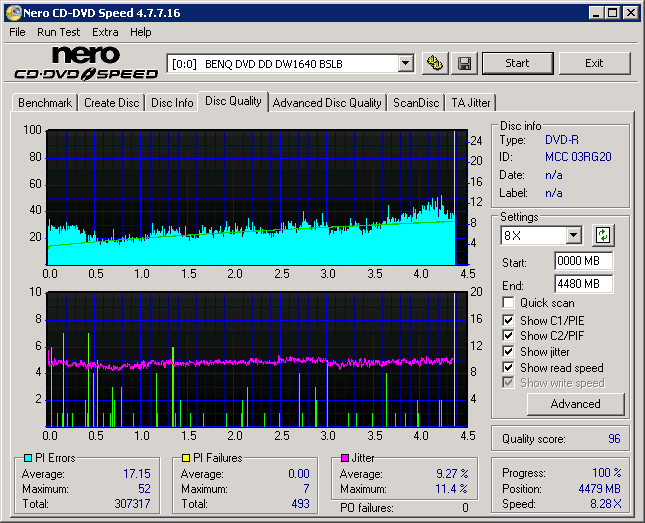
Task: Click the Nero app icon in title bar
Action: point(12,13)
